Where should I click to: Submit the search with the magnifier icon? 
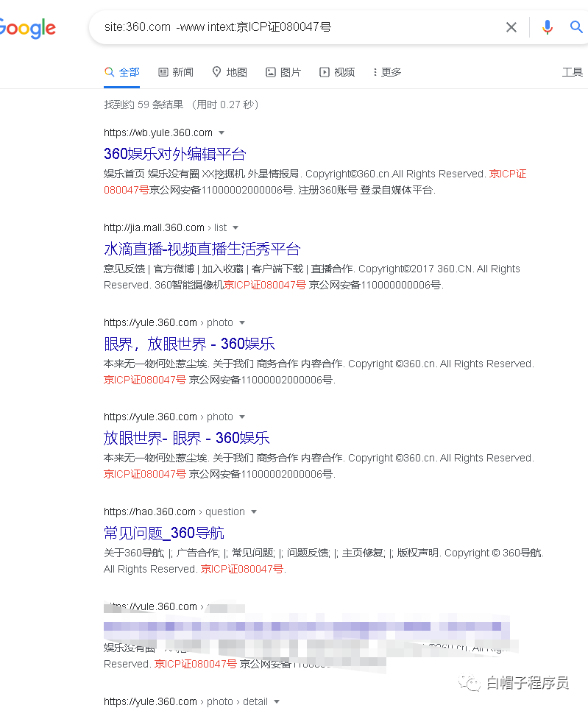coord(576,27)
